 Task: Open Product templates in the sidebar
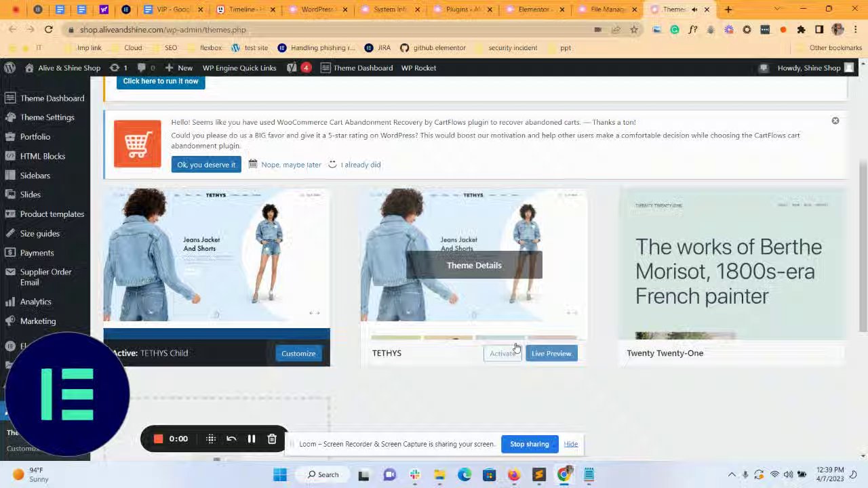[x=45, y=214]
